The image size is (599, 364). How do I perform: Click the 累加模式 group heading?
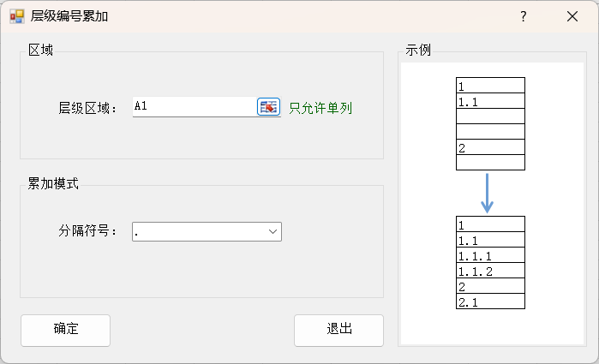(53, 184)
